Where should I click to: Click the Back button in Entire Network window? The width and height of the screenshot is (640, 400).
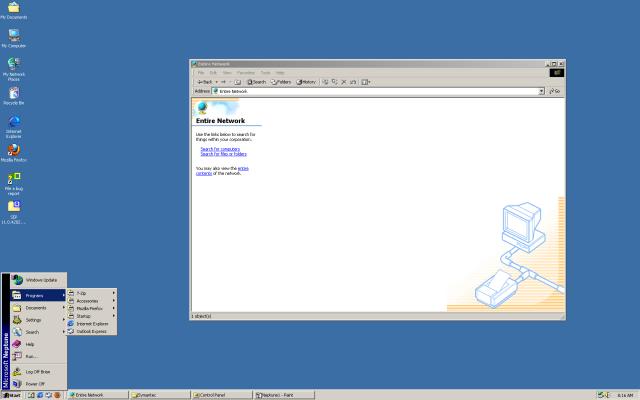click(205, 82)
